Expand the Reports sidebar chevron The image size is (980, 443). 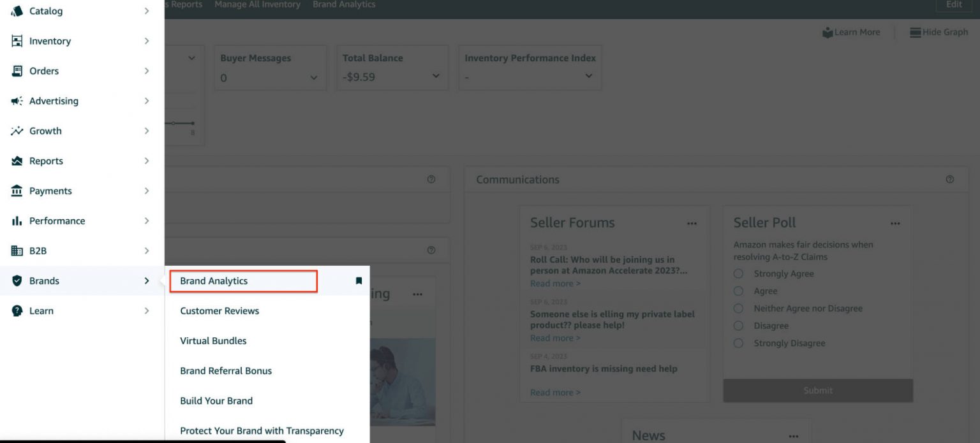147,161
